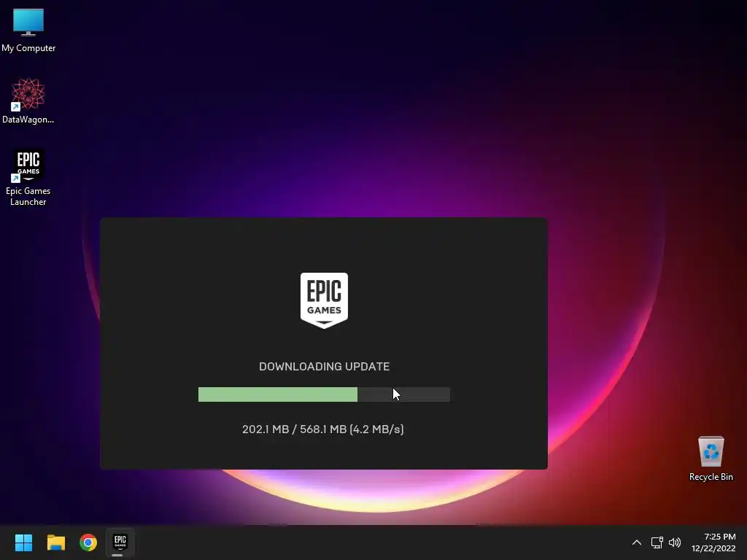
Task: Click the DOWNLOADING UPDATE status text
Action: [324, 366]
